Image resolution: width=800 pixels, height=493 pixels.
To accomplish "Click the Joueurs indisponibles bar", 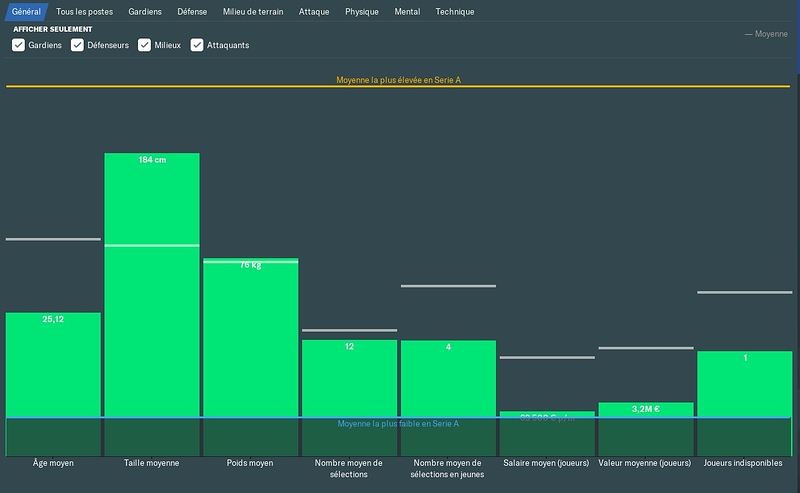I will pos(745,384).
